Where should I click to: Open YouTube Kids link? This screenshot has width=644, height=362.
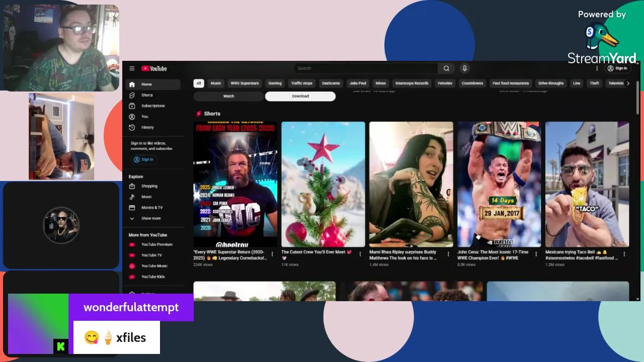tap(153, 277)
